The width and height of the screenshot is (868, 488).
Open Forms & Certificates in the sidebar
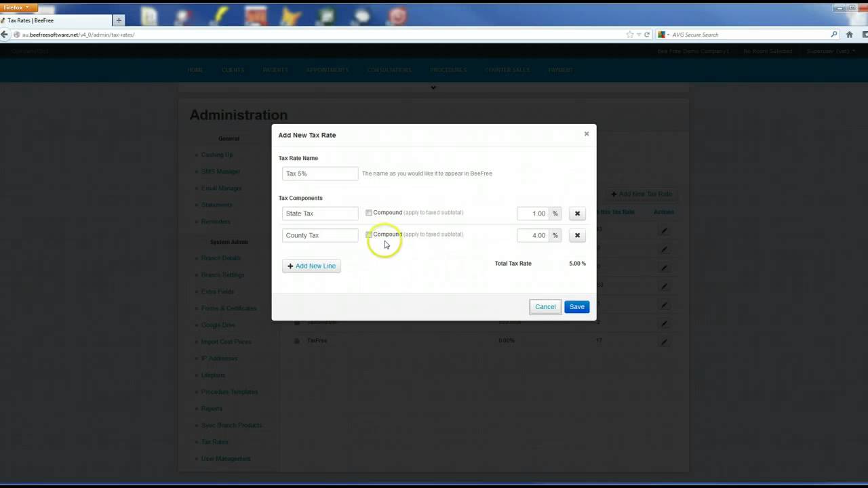coord(229,308)
